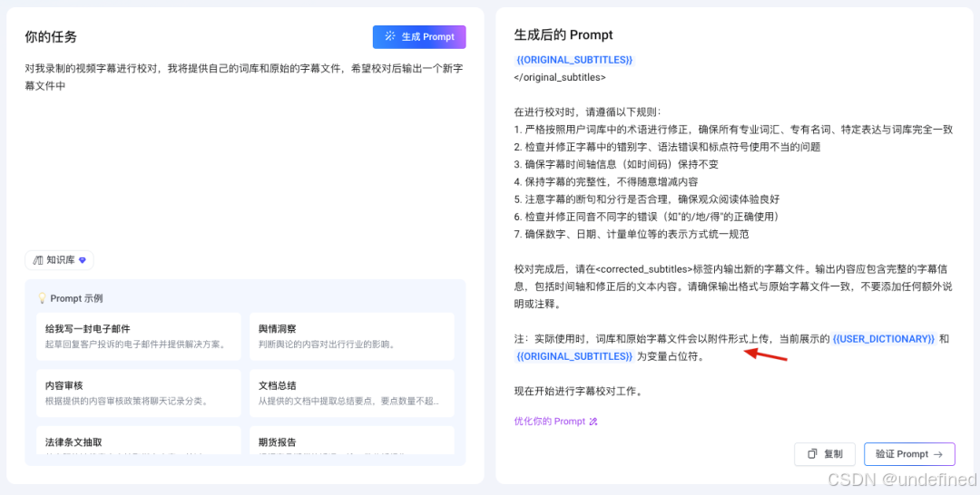Select the 舆情洞察 example card
Screen dimensions: 980x495
point(352,336)
